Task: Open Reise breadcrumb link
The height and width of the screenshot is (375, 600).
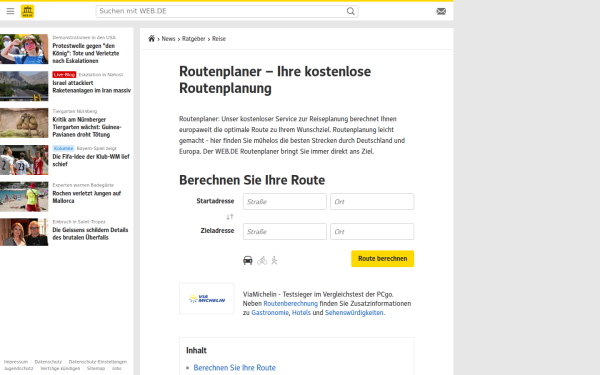Action: click(219, 39)
